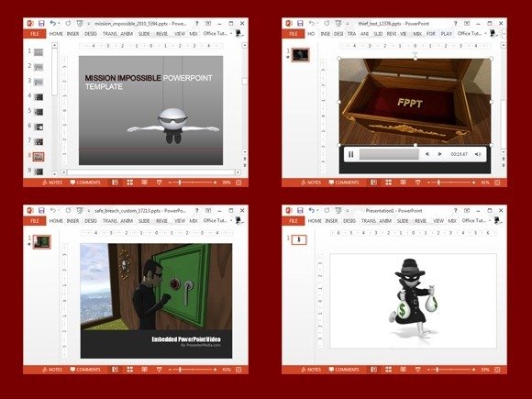Toggle NOTES pane in mission_impossible window
Viewport: 532px width, 399px height.
click(52, 183)
